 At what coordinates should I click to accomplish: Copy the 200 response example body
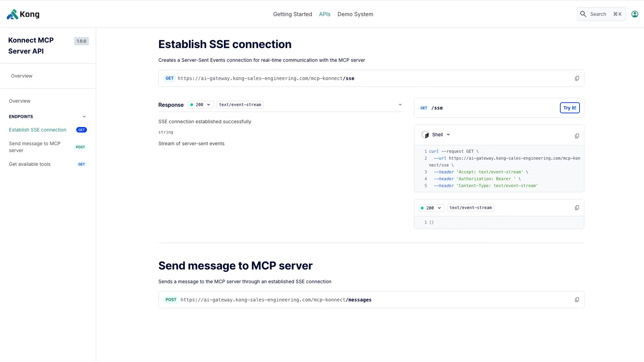[x=577, y=208]
